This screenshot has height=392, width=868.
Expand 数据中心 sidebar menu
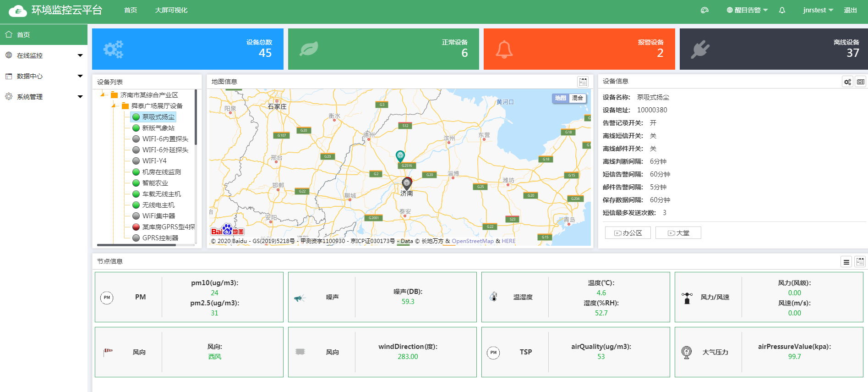coord(44,76)
